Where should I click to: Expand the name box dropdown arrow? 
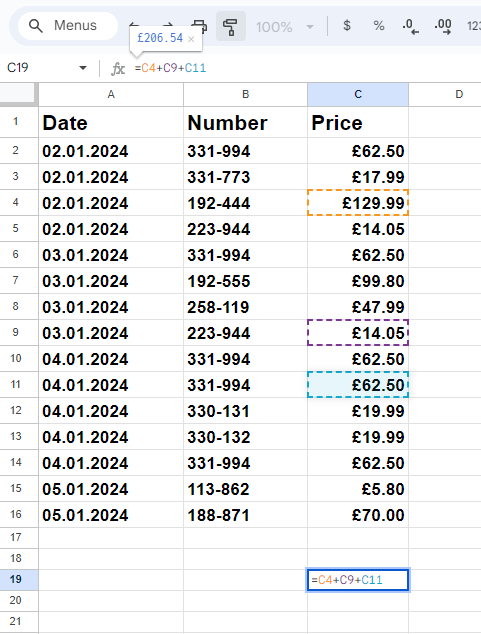(83, 68)
